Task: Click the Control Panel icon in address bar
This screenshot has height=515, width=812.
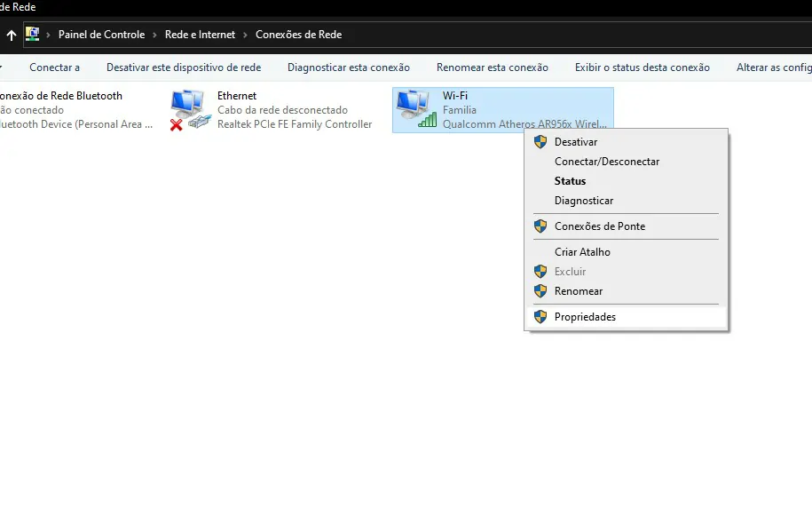Action: [x=32, y=35]
